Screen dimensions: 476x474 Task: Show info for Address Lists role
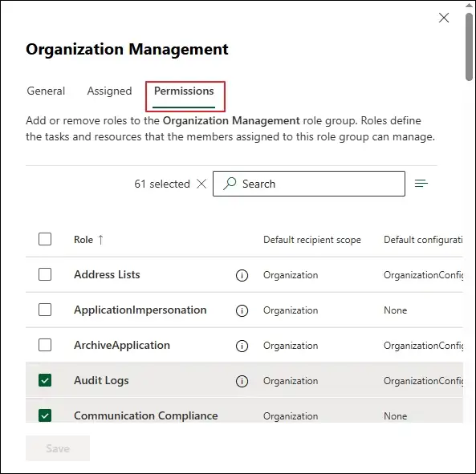[x=242, y=275]
